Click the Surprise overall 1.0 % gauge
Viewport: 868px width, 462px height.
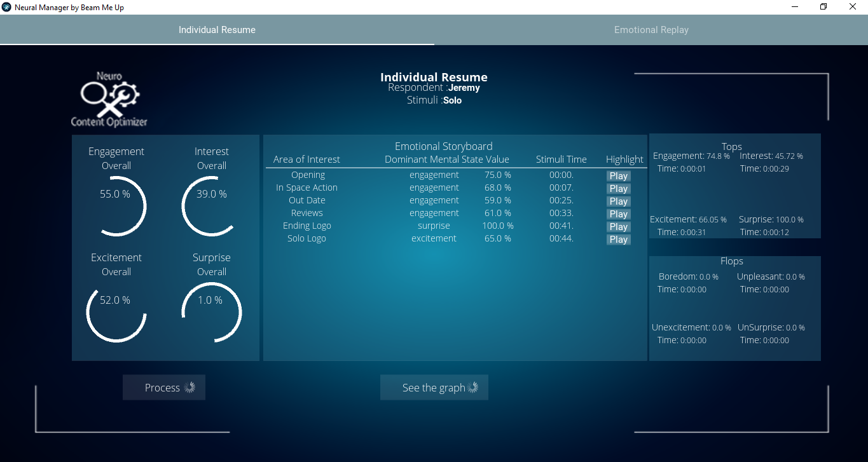[212, 312]
